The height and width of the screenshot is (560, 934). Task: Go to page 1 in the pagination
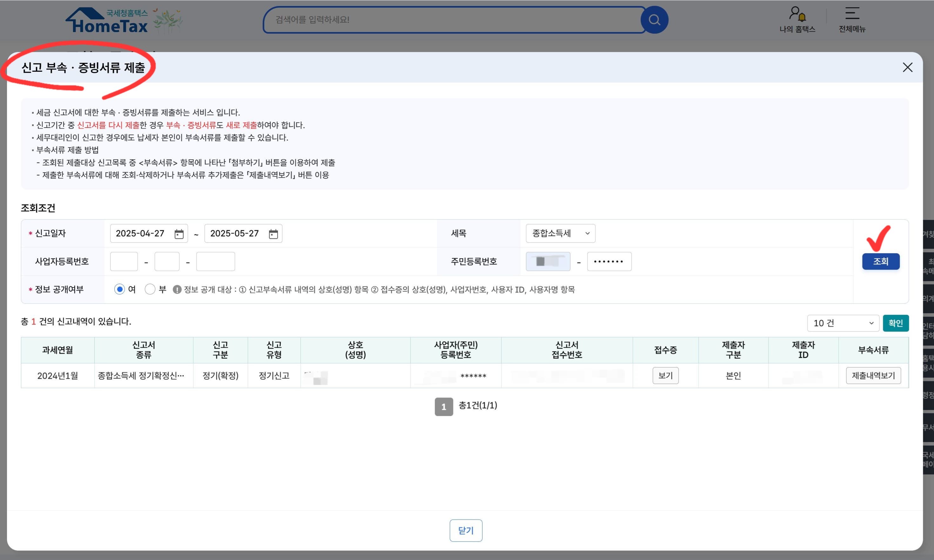click(443, 407)
